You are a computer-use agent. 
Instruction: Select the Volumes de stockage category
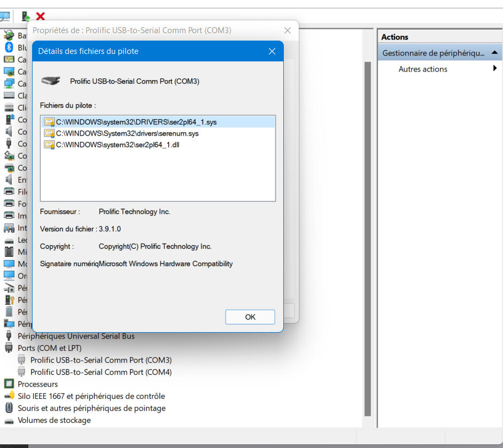click(x=54, y=420)
